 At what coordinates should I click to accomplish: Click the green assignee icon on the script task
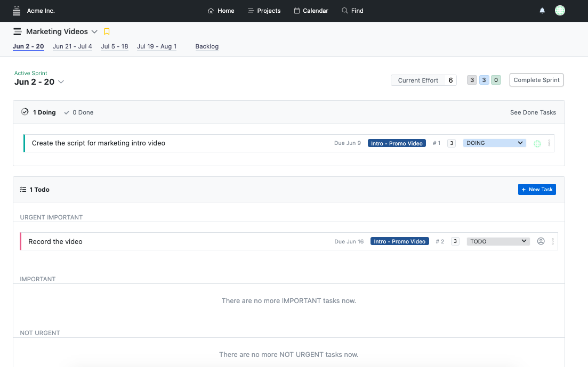tap(537, 143)
